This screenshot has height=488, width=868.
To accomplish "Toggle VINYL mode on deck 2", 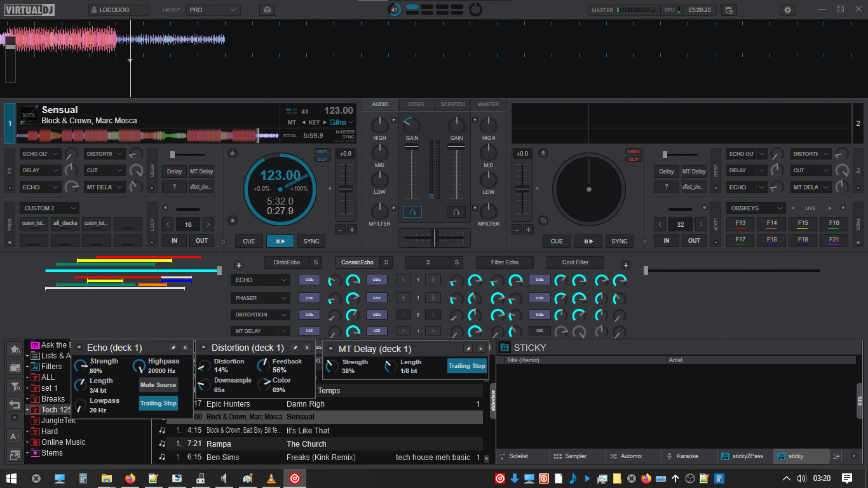I will pos(634,151).
